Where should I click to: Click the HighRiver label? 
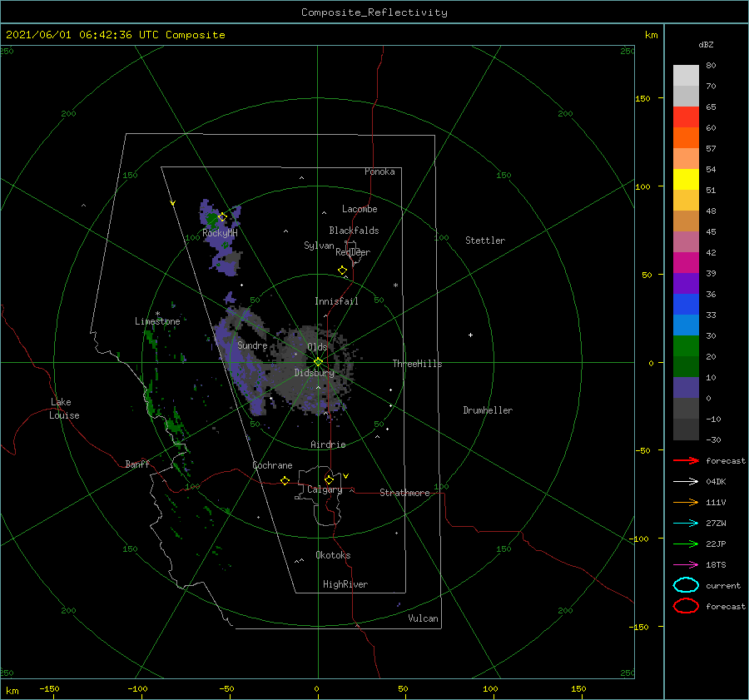click(345, 584)
